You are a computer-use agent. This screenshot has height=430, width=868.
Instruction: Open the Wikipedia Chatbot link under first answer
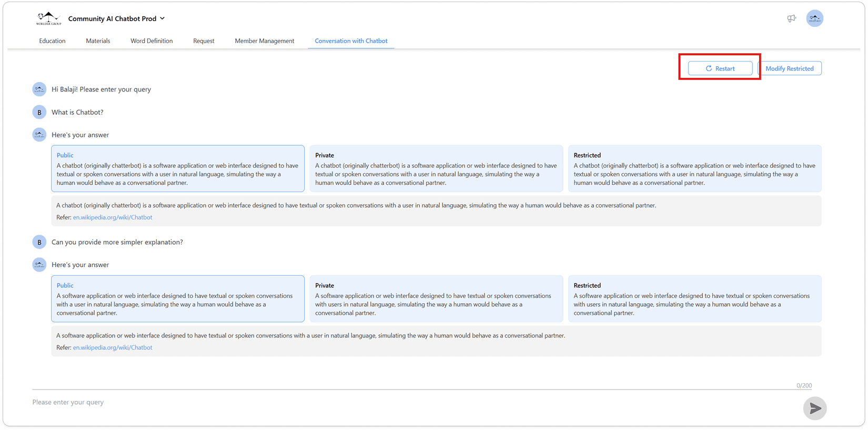[113, 217]
